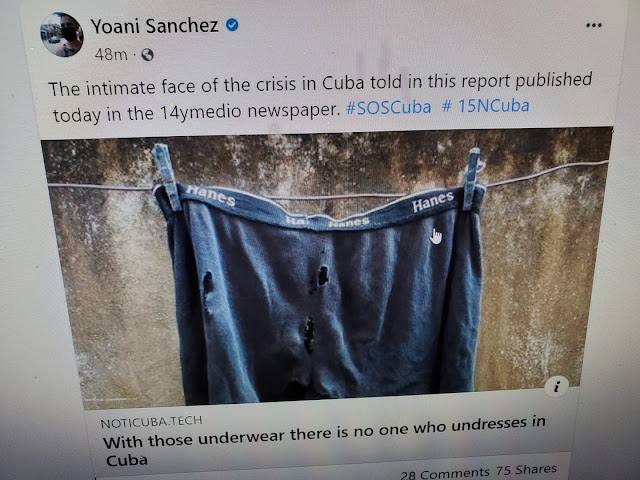The width and height of the screenshot is (640, 480).
Task: Follow the # 15NCuba hashtag
Action: (x=486, y=106)
